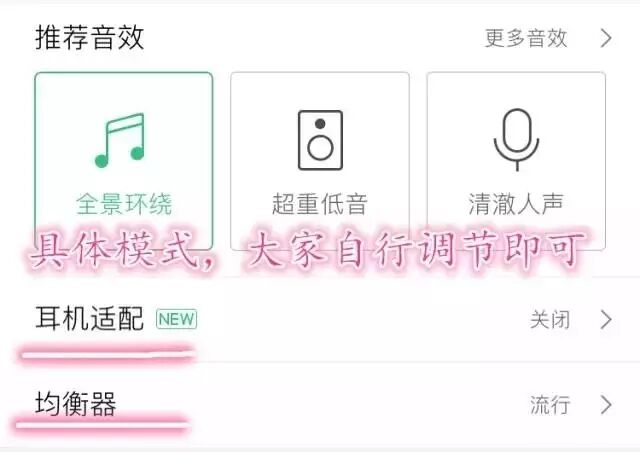Viewport: 640px width, 452px height.
Task: Tap the speaker icon for heavy bass
Action: coord(320,140)
